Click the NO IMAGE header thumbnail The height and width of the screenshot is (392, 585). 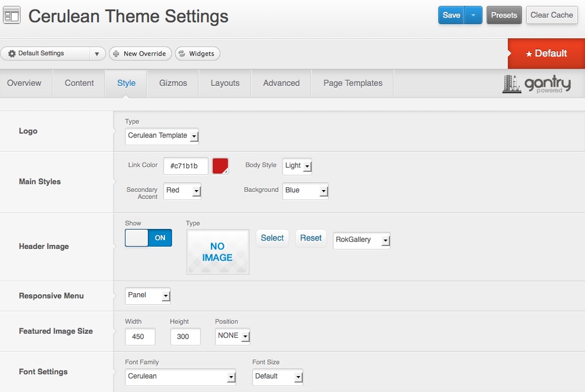218,252
